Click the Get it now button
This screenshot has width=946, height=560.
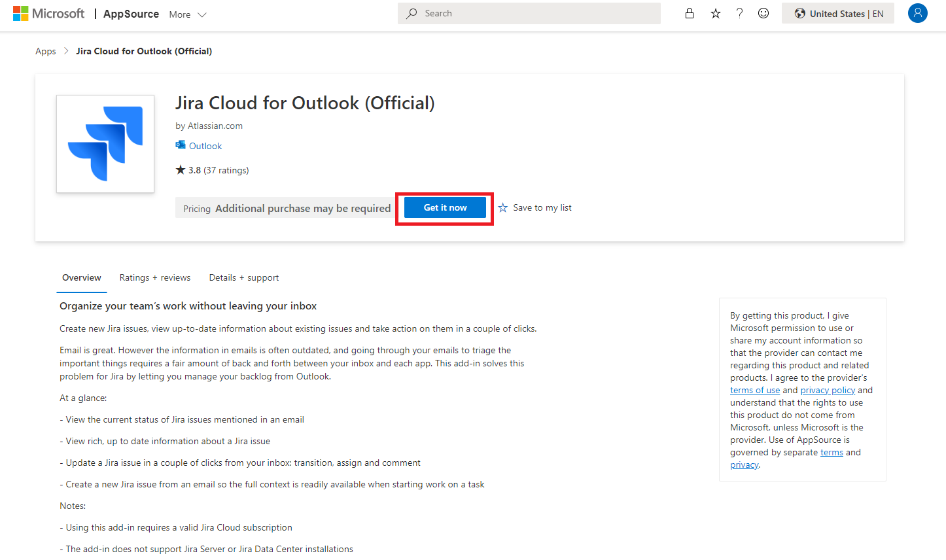click(445, 207)
